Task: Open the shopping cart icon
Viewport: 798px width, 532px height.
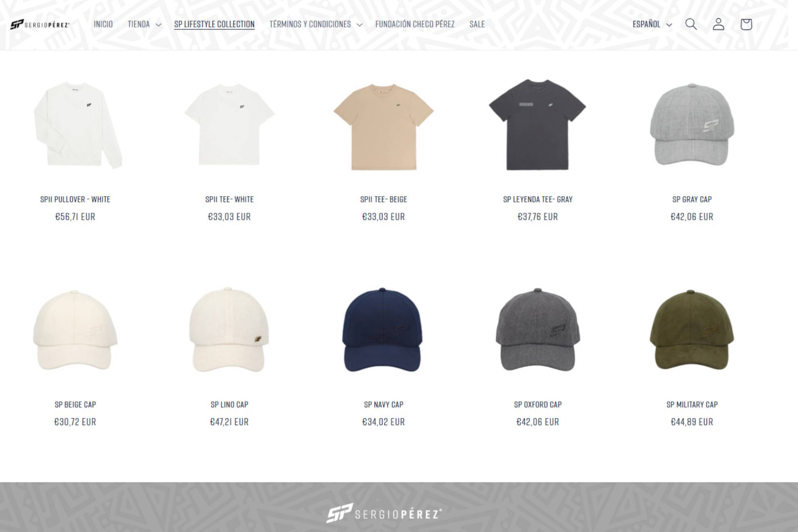Action: tap(746, 24)
